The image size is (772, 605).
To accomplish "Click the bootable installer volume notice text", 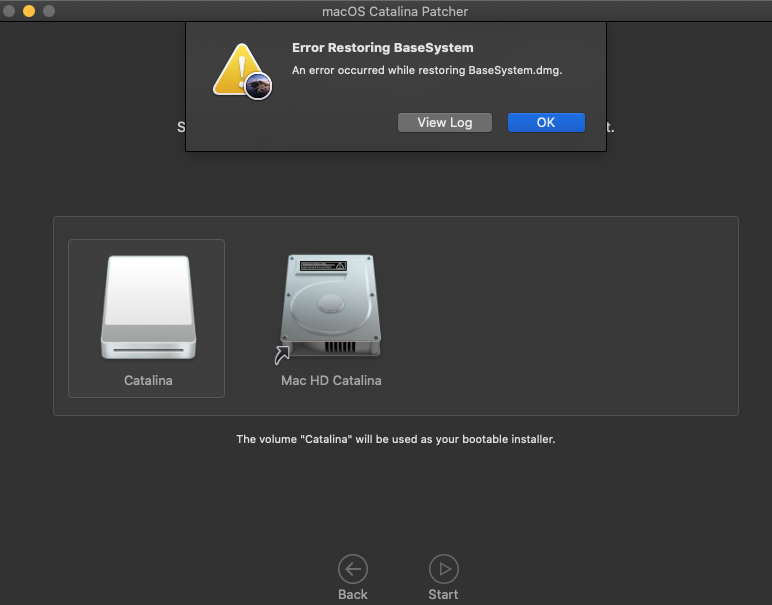I will 395,439.
